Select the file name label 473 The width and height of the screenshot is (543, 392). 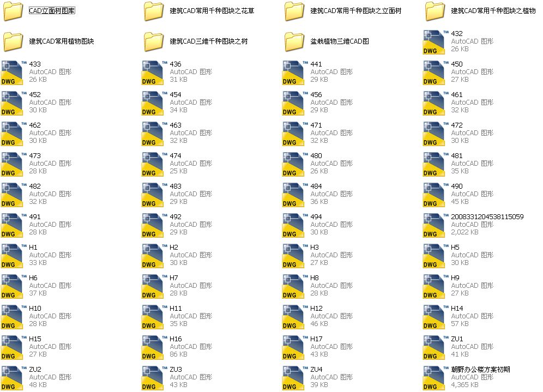(35, 156)
